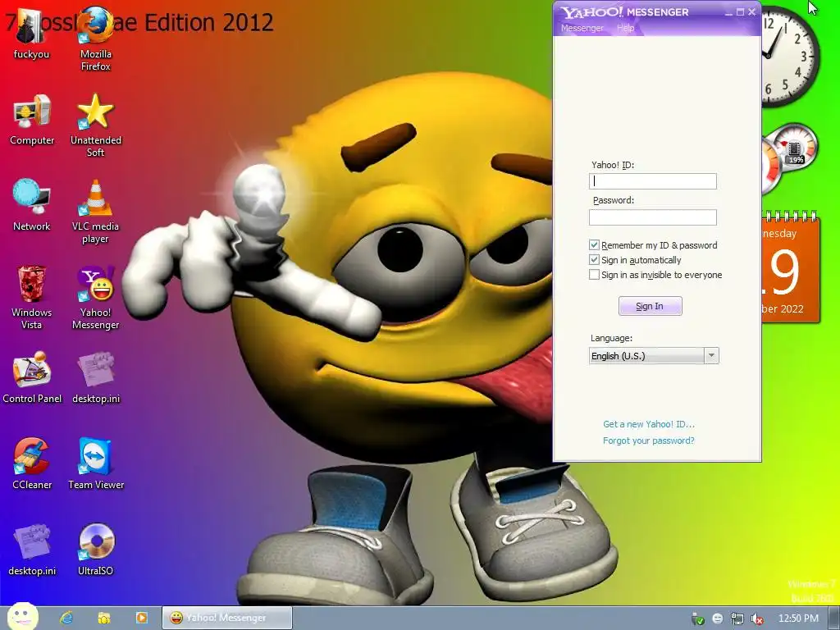Click the Yahoo smiley tray icon
Screen dimensions: 840x630
[718, 619]
